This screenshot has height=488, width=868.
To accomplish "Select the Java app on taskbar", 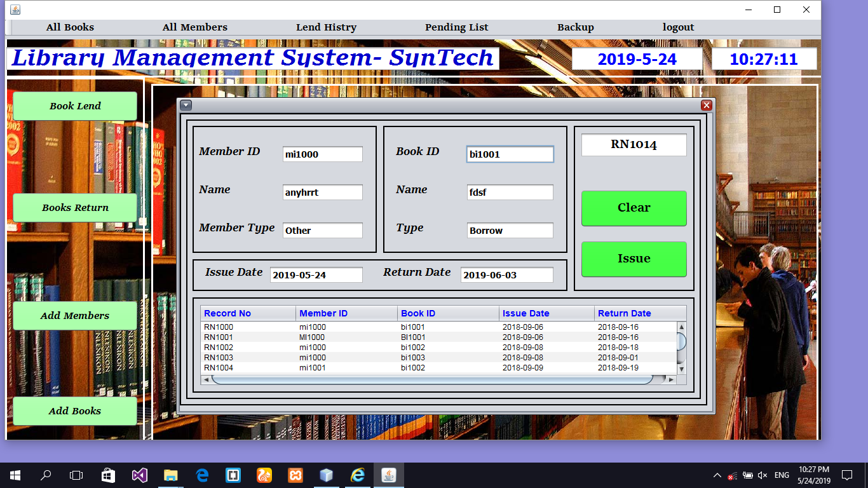I will [388, 475].
